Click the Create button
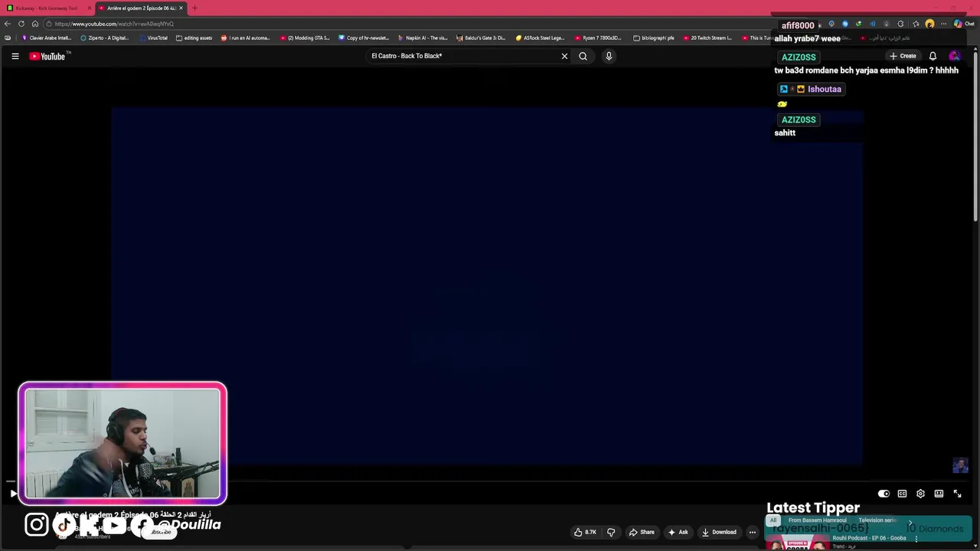This screenshot has width=980, height=551. tap(903, 56)
